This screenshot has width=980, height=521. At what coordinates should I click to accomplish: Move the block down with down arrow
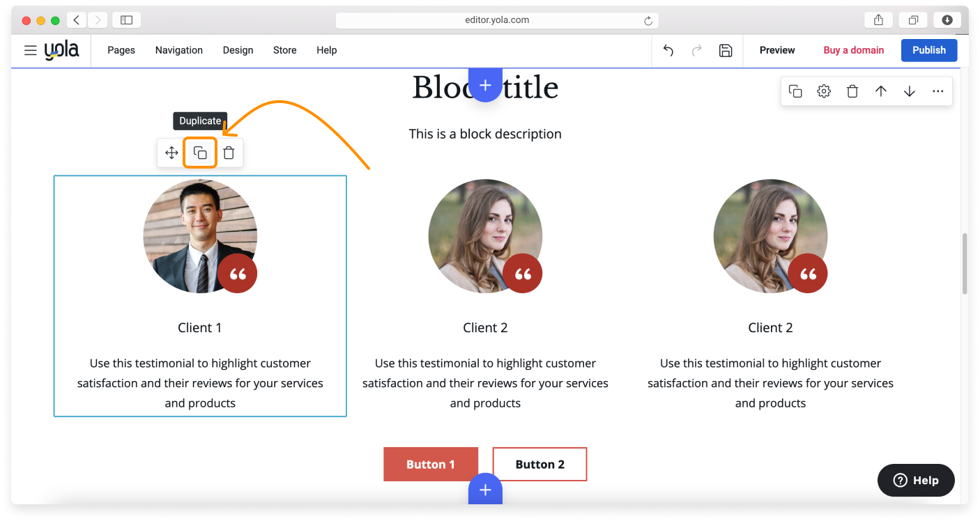(910, 91)
